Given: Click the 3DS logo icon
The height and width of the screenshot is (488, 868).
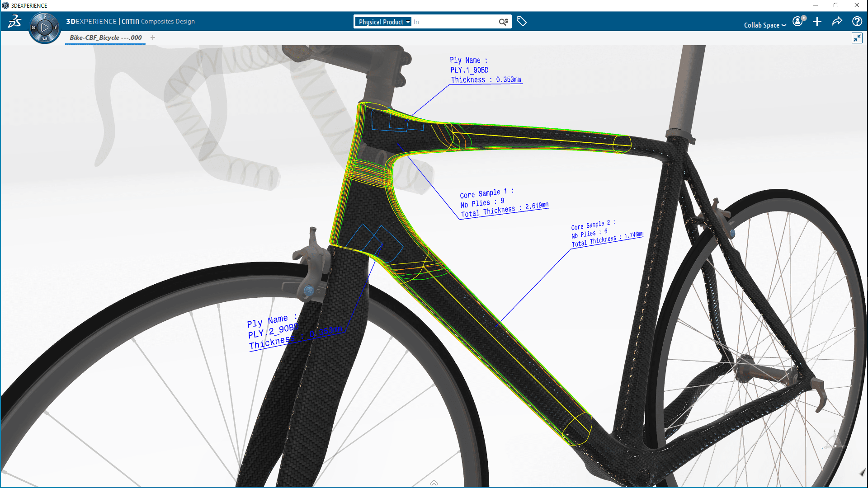Looking at the screenshot, I should click(14, 21).
